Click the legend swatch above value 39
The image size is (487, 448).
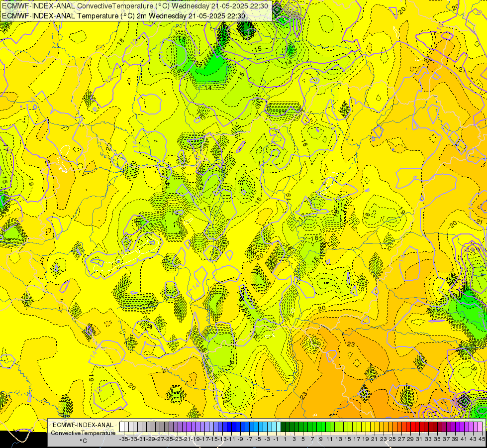453,427
